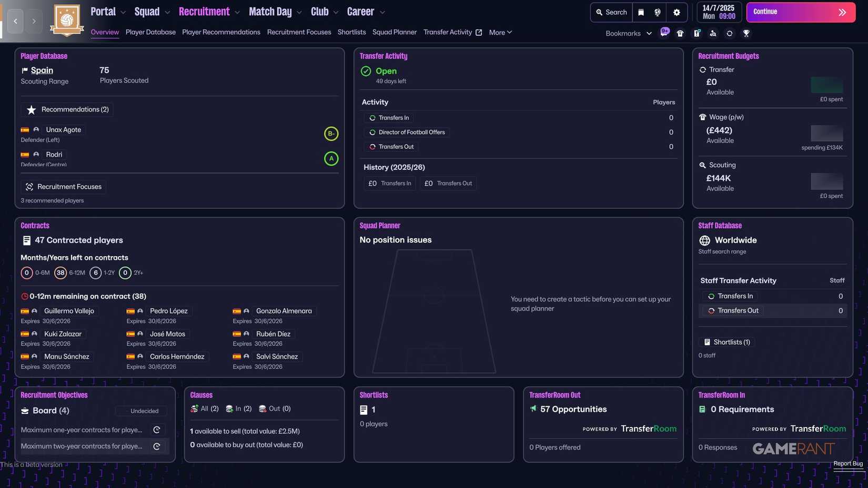868x488 pixels.
Task: Open settings via the gear icon
Action: tap(677, 12)
